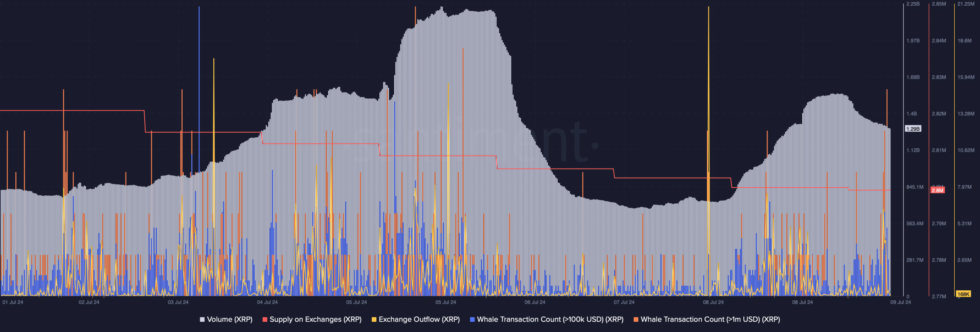
Task: Click the 10.62M outflow axis label
Action: tap(966, 150)
